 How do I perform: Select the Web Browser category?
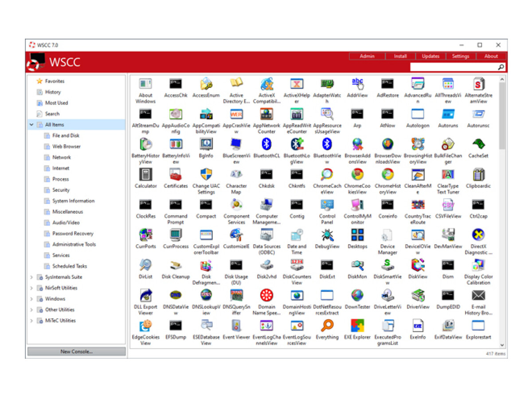coord(66,146)
